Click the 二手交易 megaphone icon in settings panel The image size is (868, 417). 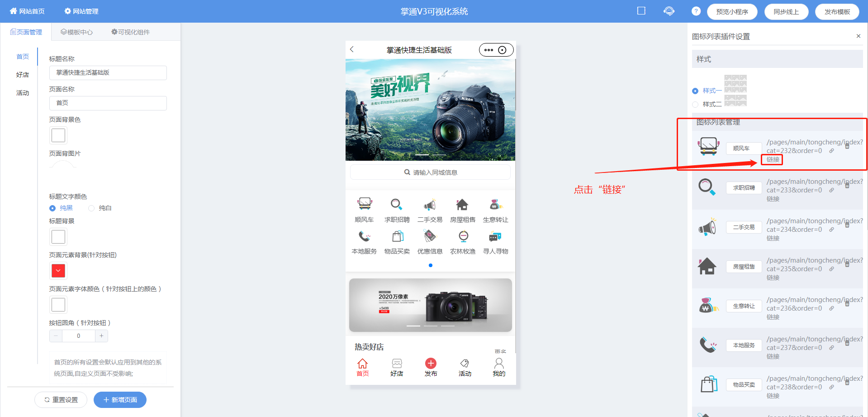[707, 226]
